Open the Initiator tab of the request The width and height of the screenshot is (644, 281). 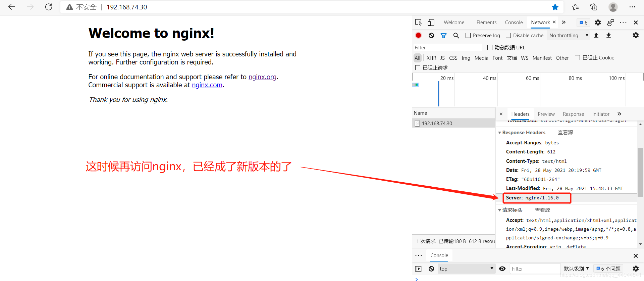click(601, 114)
